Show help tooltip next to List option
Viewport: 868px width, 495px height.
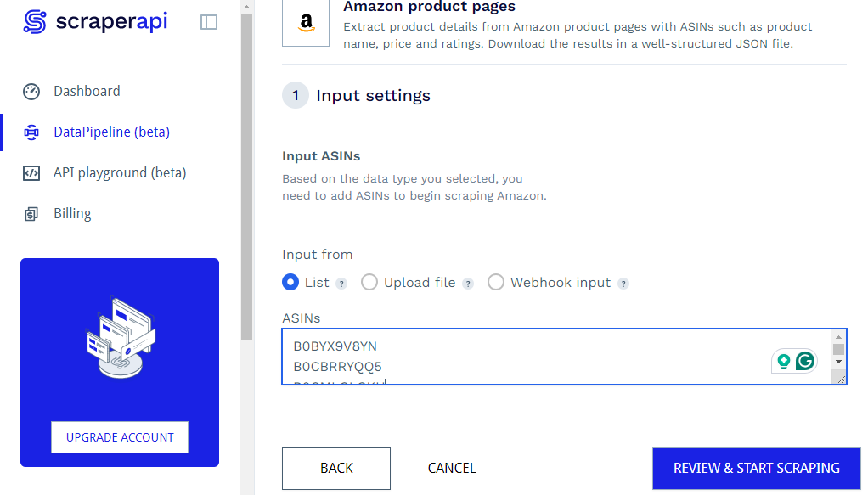pos(341,284)
